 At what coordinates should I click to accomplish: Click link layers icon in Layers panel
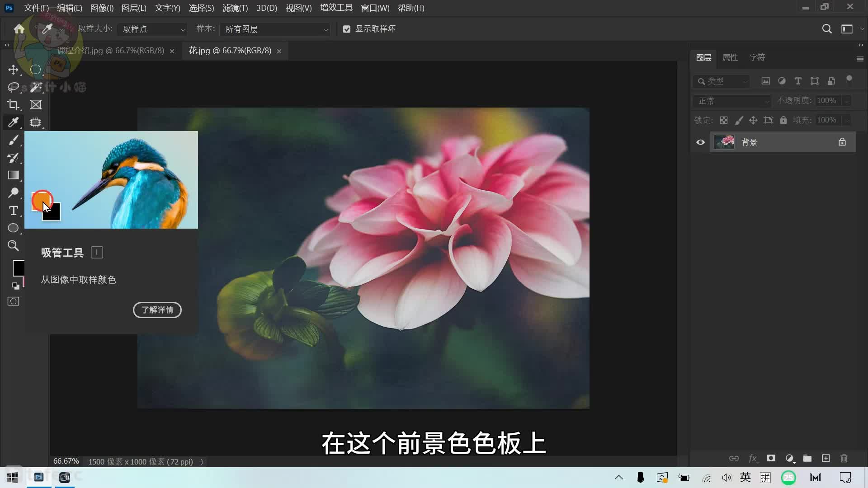point(734,458)
